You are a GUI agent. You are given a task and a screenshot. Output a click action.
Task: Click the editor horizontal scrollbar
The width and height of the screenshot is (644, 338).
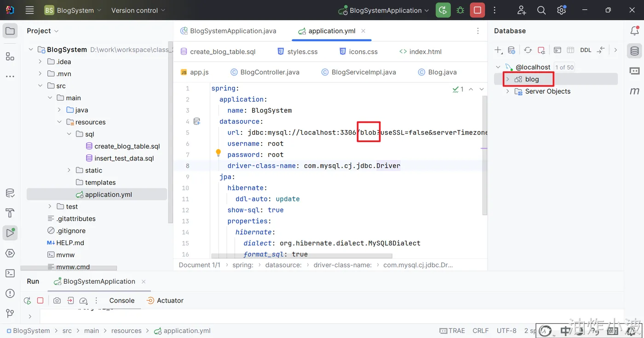301,256
